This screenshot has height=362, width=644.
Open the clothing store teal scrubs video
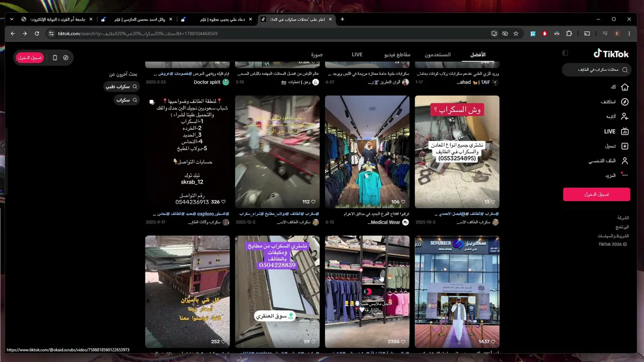[x=367, y=152]
